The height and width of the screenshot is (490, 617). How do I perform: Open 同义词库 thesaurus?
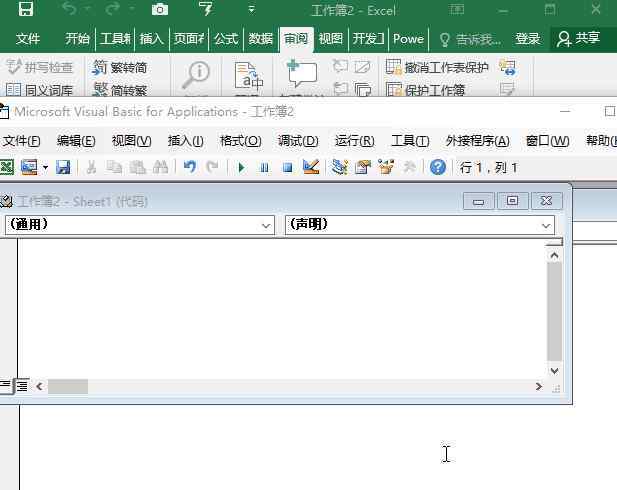pyautogui.click(x=40, y=90)
